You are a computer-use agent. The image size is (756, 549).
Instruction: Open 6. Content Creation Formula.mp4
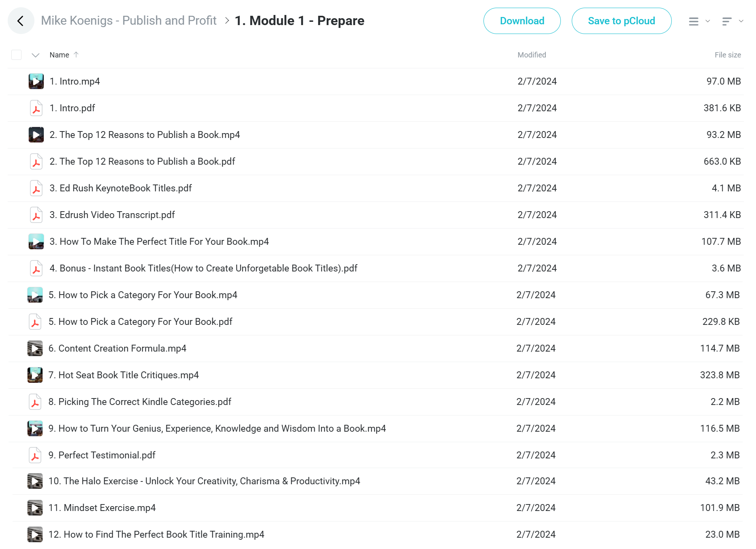[x=117, y=348]
